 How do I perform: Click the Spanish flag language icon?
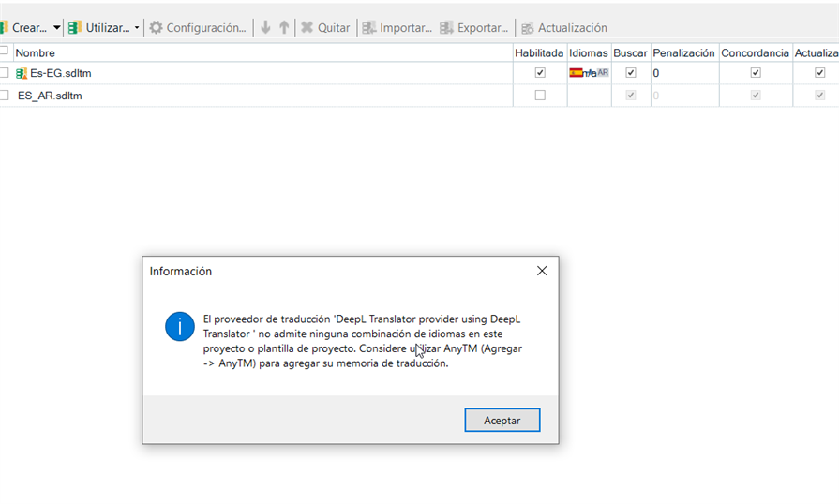(x=576, y=73)
